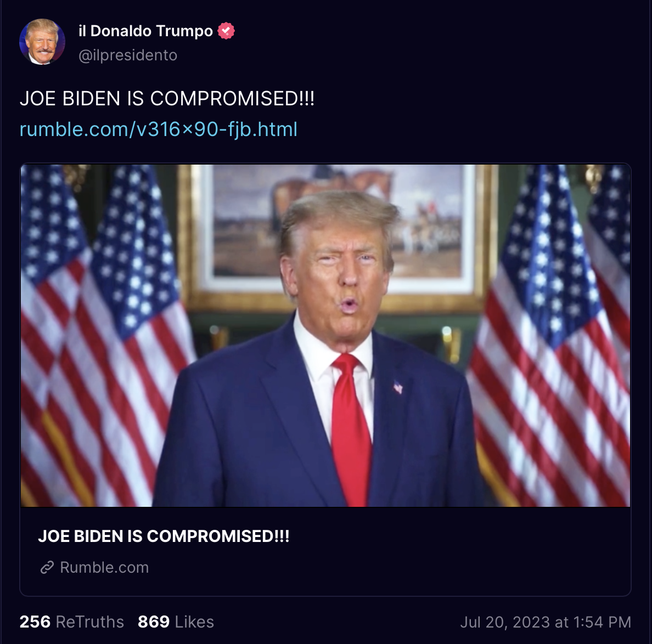Open the @ilpresidento handle
This screenshot has width=652, height=644.
(128, 55)
